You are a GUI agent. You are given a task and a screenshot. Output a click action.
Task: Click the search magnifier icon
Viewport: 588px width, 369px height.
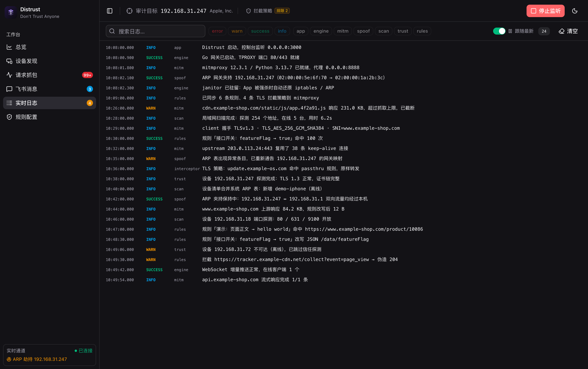[112, 31]
